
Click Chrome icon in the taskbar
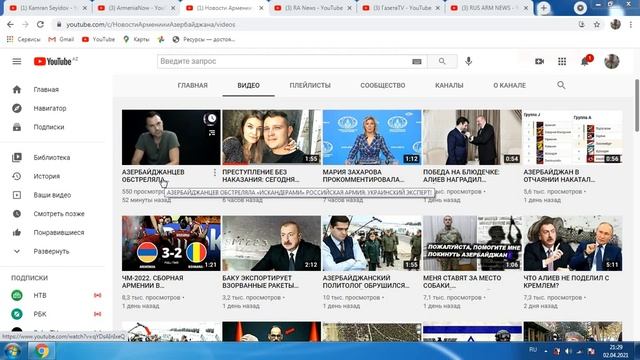click(x=41, y=351)
